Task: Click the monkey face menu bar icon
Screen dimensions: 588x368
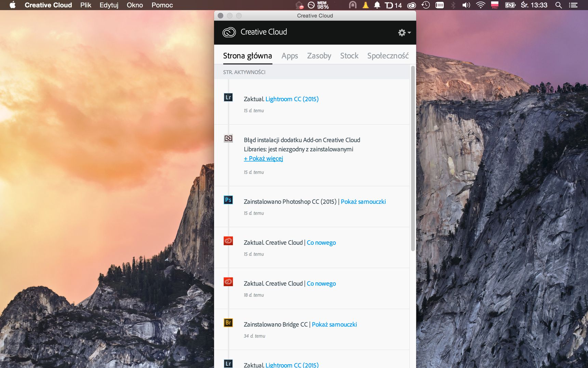Action: [299, 5]
